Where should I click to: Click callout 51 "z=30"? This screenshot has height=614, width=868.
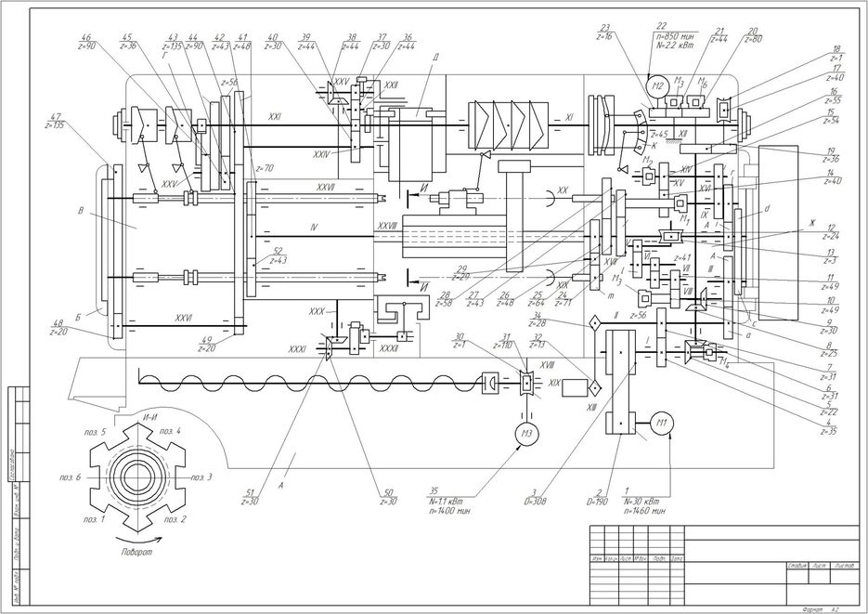tap(250, 497)
